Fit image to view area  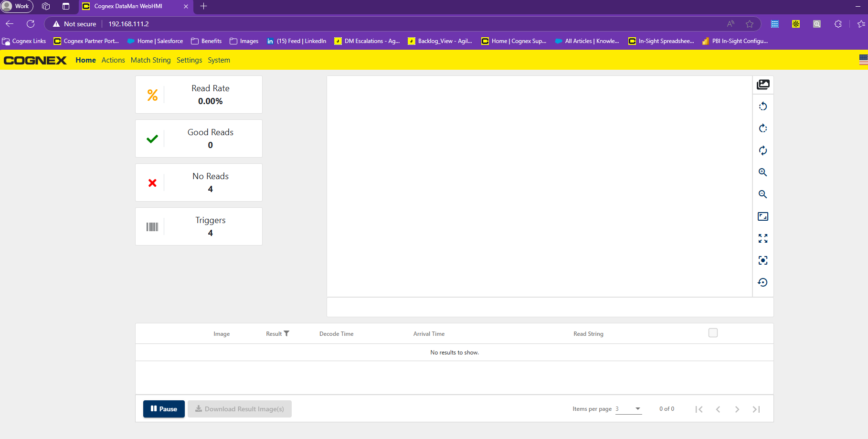click(763, 216)
